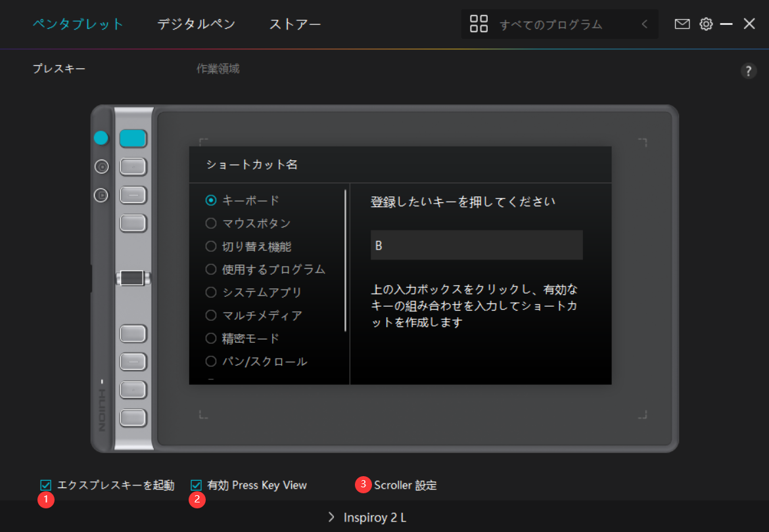Disable the エクスプレスキーを起動 checkbox
Image resolution: width=769 pixels, height=532 pixels.
(x=46, y=485)
